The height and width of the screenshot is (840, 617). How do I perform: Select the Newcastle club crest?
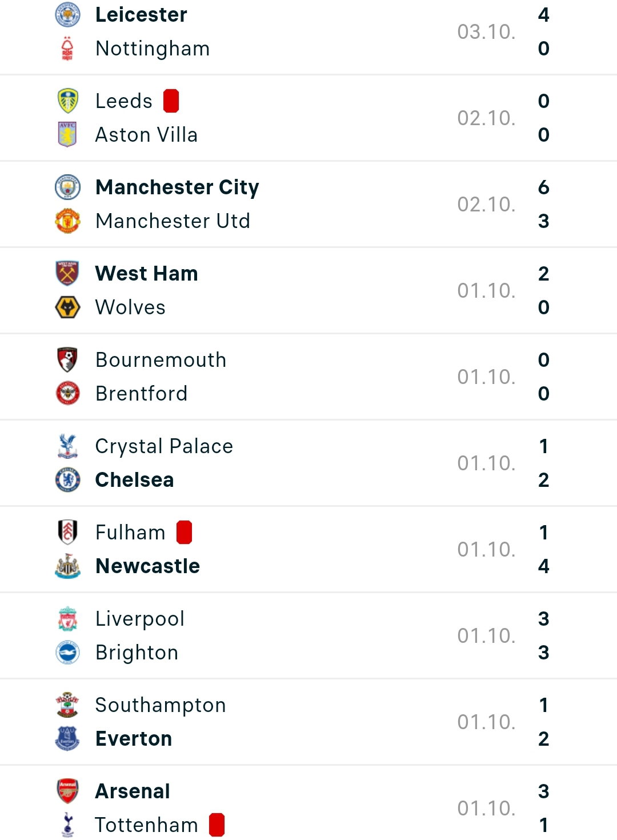pos(67,566)
